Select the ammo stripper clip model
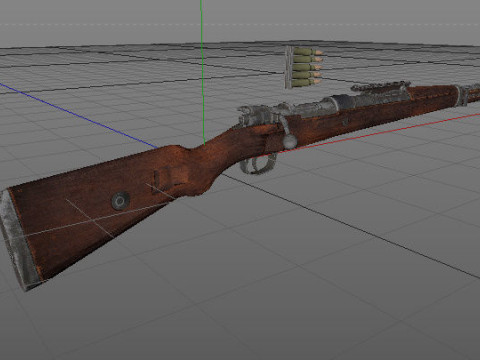 pyautogui.click(x=303, y=68)
